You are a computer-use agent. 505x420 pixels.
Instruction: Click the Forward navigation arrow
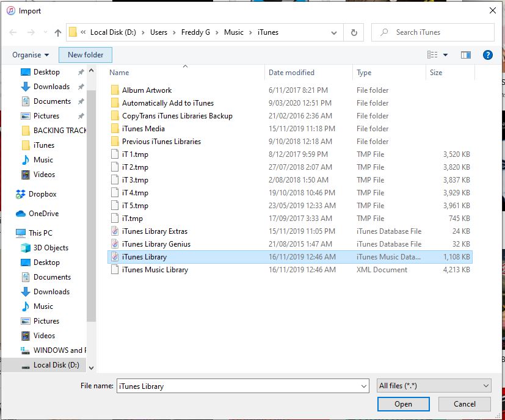click(x=31, y=32)
